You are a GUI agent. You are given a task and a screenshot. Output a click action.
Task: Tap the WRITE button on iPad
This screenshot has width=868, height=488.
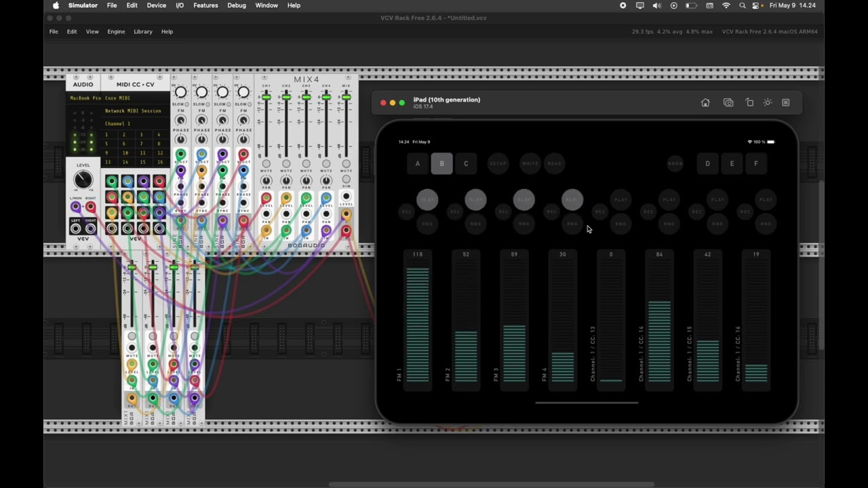coord(530,163)
